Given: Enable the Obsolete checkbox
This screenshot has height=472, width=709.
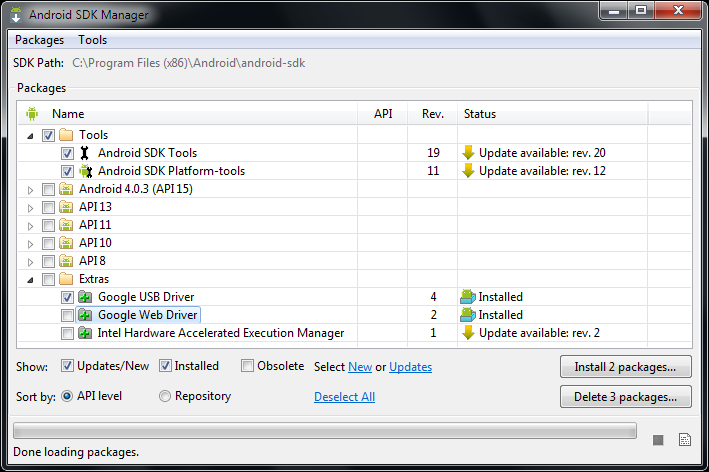Looking at the screenshot, I should tap(248, 366).
